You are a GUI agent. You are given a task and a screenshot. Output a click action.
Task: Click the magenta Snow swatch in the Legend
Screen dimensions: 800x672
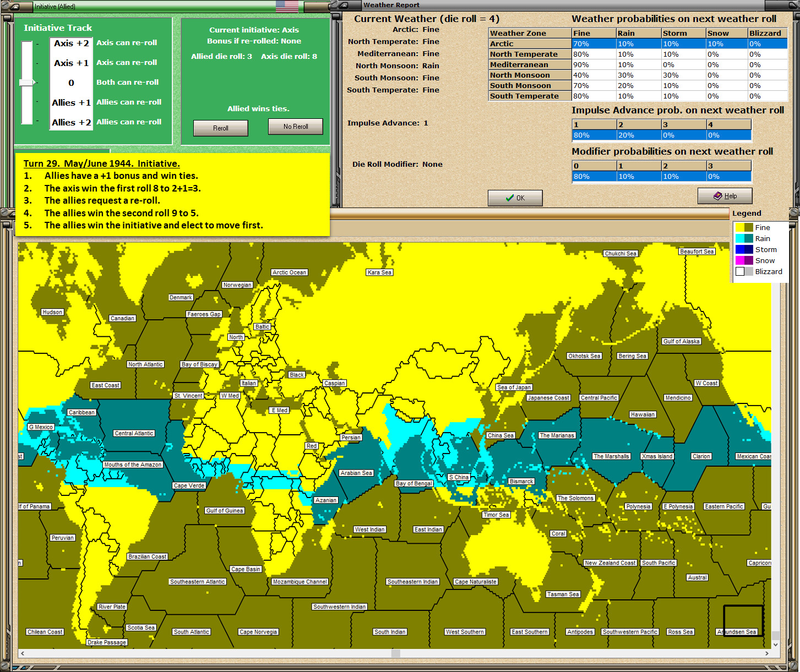click(x=740, y=260)
